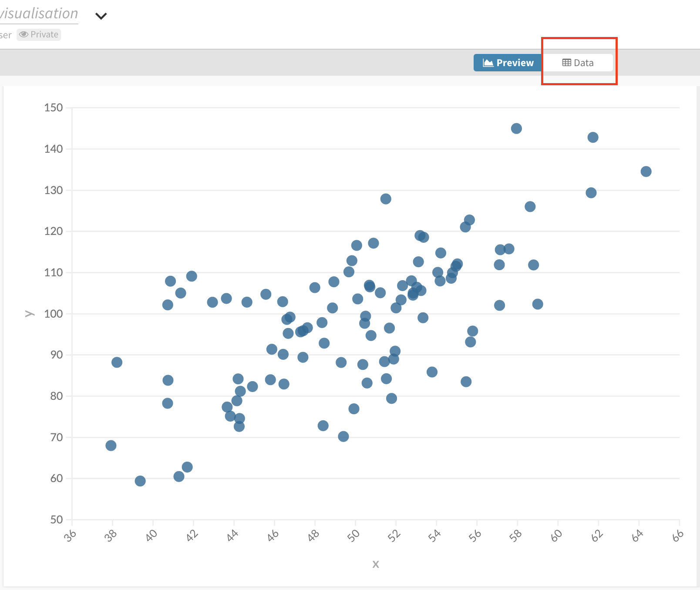
Task: Select the Preview tab
Action: click(508, 63)
